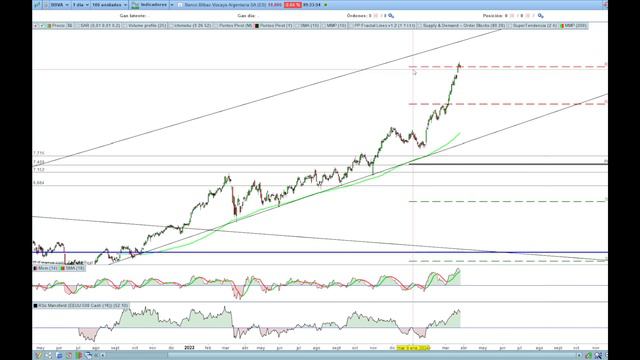The image size is (640, 360).
Task: Click the FP Fractal Lines v1.2 label
Action: (384, 26)
